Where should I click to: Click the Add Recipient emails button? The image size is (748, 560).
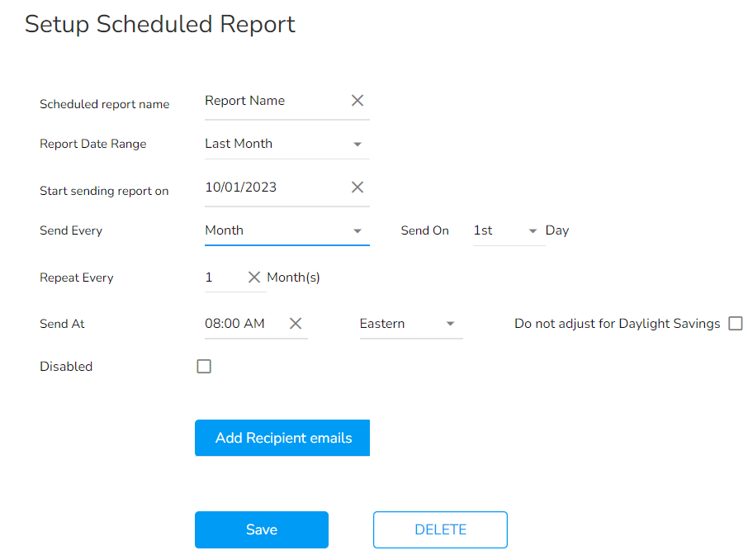tap(282, 438)
